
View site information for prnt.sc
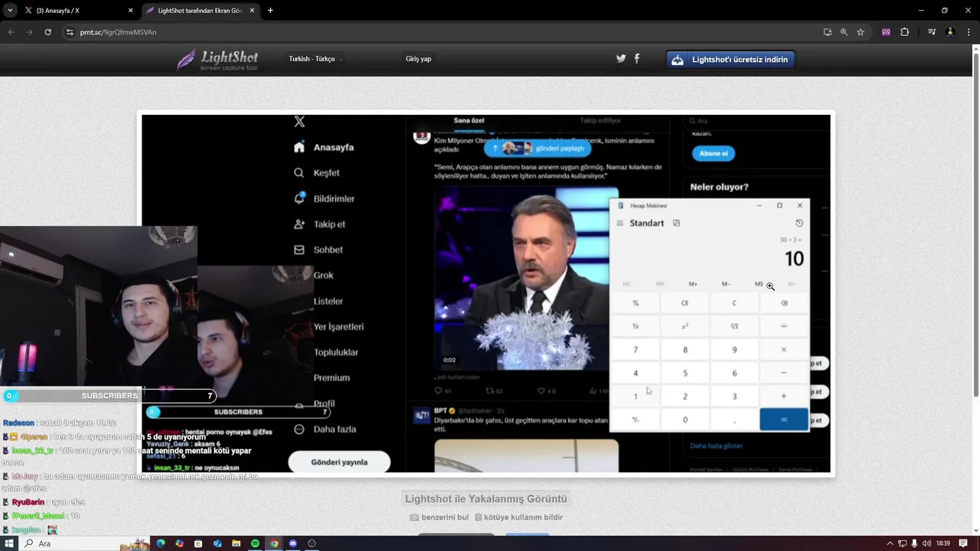70,32
